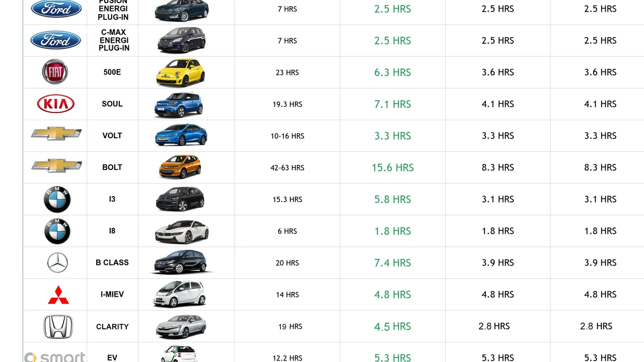The image size is (644, 362).
Task: Click the green '7.4 HRS' value
Action: [392, 262]
